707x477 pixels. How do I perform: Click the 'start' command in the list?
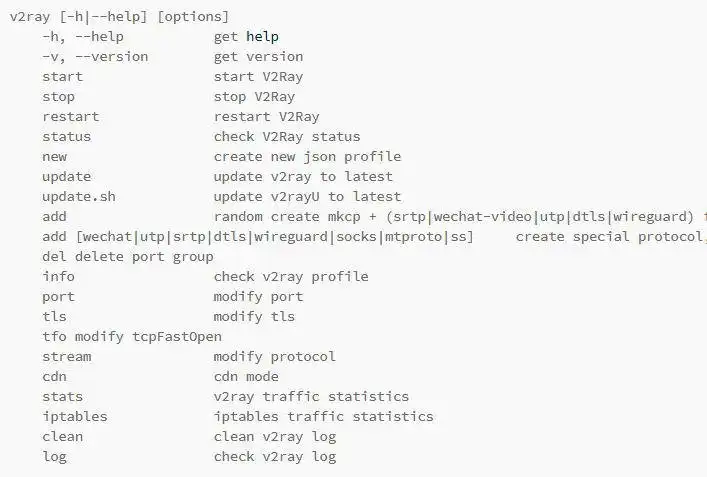63,77
